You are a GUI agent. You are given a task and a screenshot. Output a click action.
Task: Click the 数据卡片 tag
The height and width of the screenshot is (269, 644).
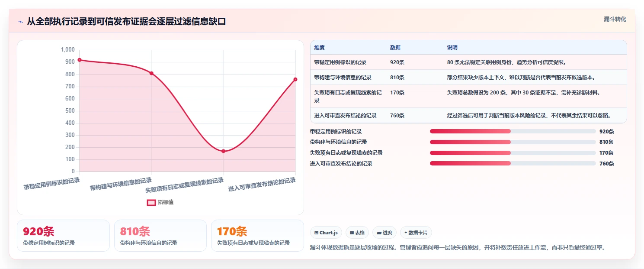[416, 233]
